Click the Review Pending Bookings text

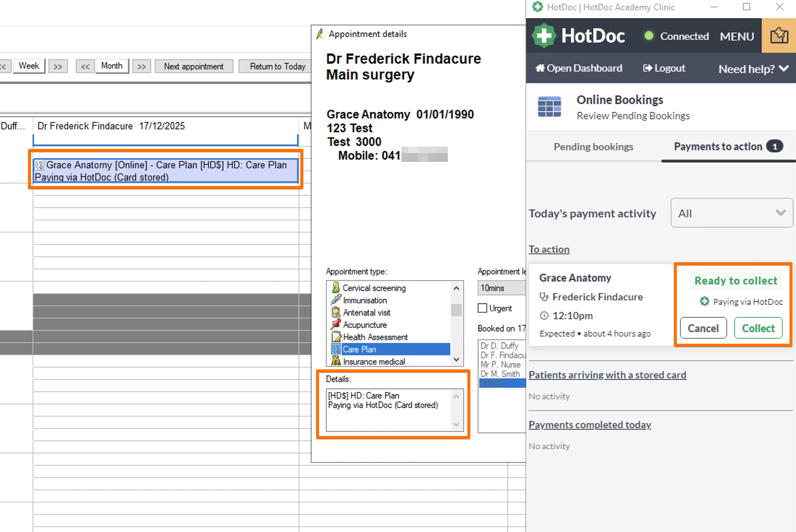click(x=633, y=116)
